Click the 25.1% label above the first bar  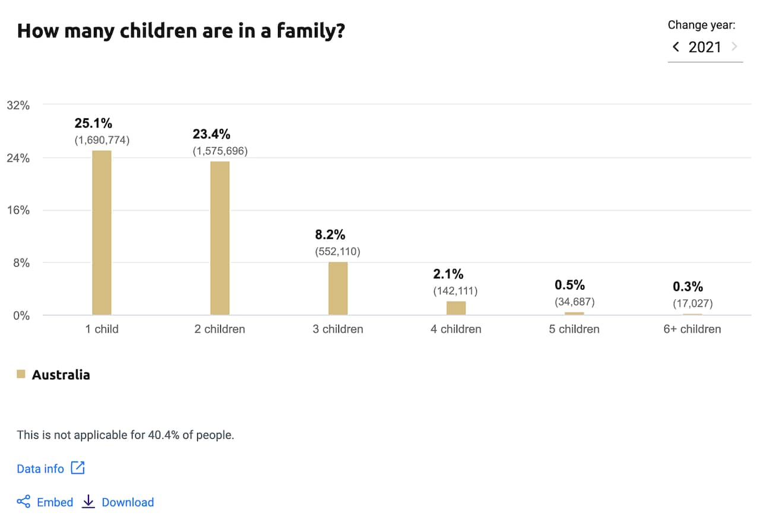[94, 123]
